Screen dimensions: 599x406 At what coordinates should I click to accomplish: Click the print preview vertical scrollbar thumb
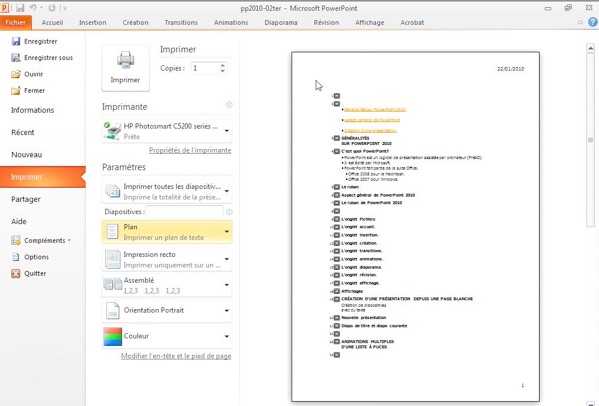coord(591,140)
